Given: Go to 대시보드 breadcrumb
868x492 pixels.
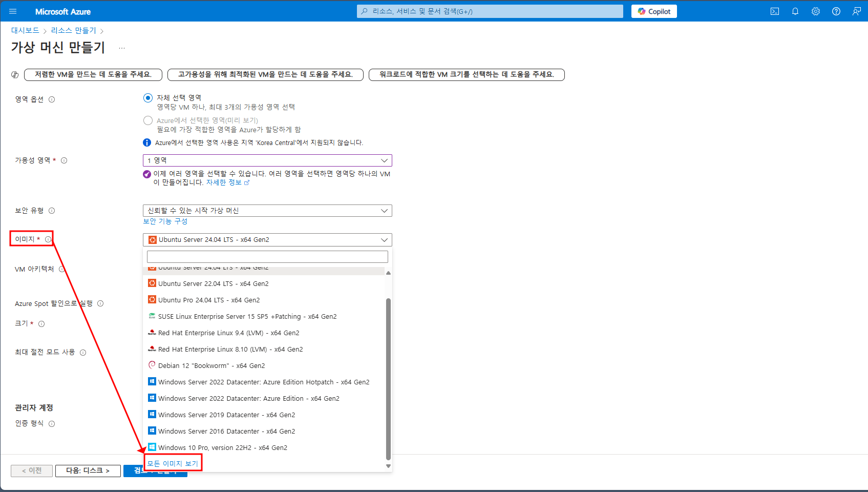Looking at the screenshot, I should 25,31.
